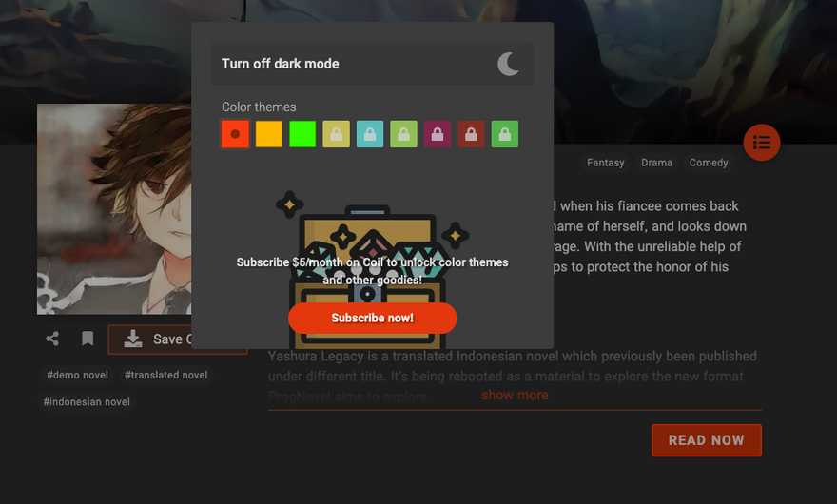Select the locked teal theme swatch
The height and width of the screenshot is (504, 837).
tap(370, 134)
